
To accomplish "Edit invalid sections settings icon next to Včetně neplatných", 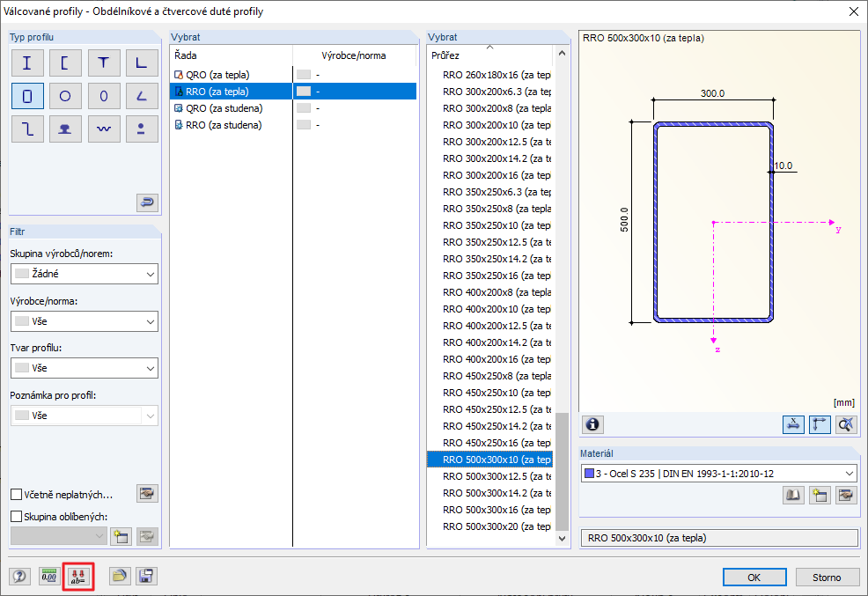I will pyautogui.click(x=147, y=494).
